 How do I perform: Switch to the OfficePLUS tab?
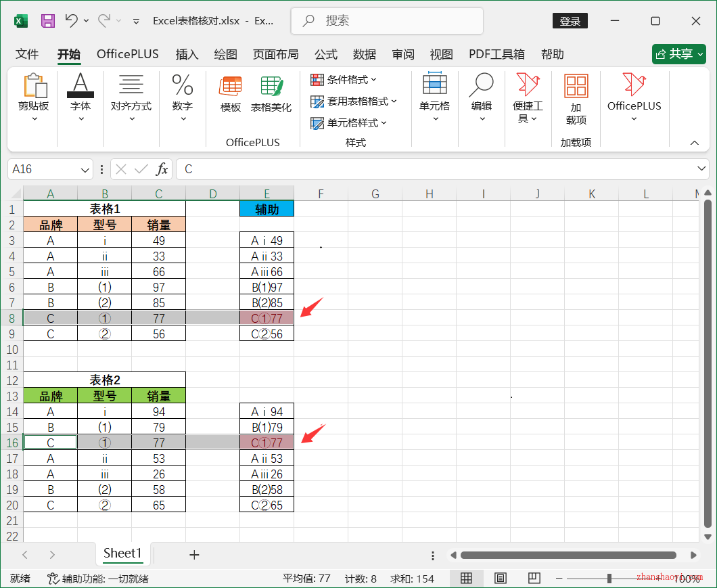tap(128, 54)
